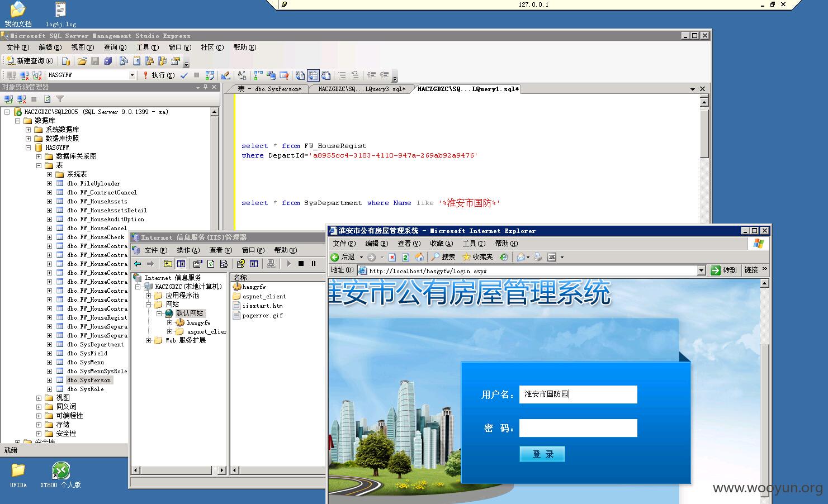Open 我的文档 desktop icon
This screenshot has width=828, height=504.
tap(18, 14)
